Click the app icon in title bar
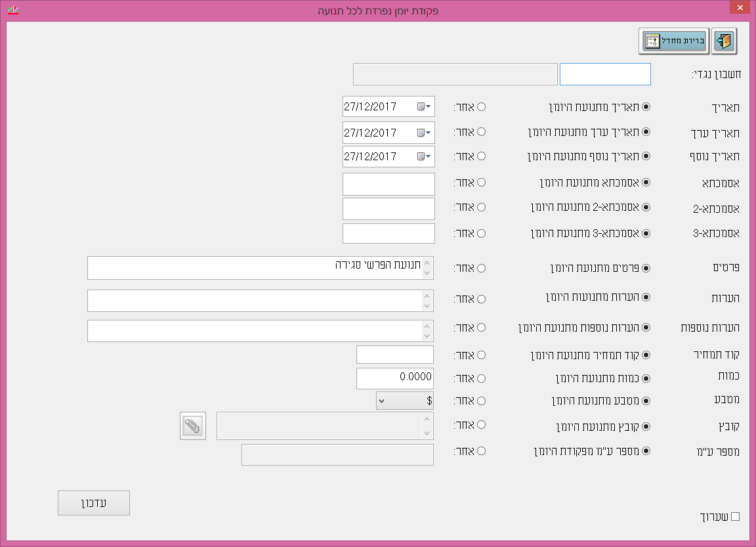The height and width of the screenshot is (547, 756). [x=12, y=11]
